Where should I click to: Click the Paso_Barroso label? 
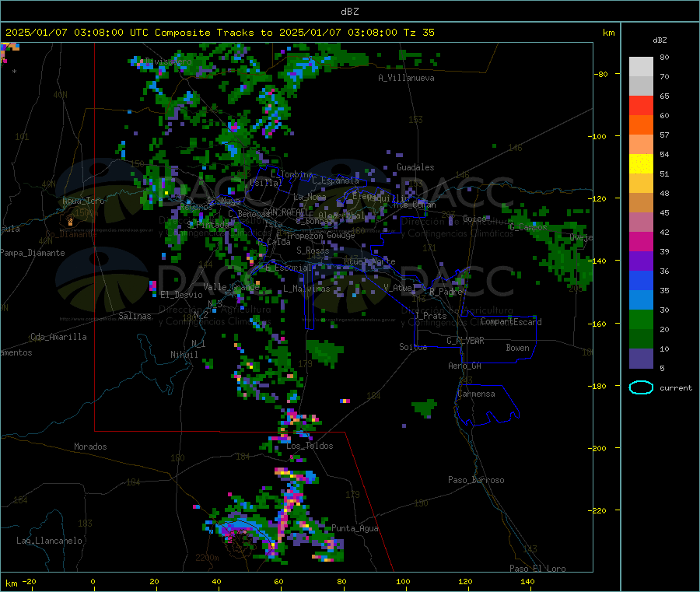pyautogui.click(x=476, y=480)
